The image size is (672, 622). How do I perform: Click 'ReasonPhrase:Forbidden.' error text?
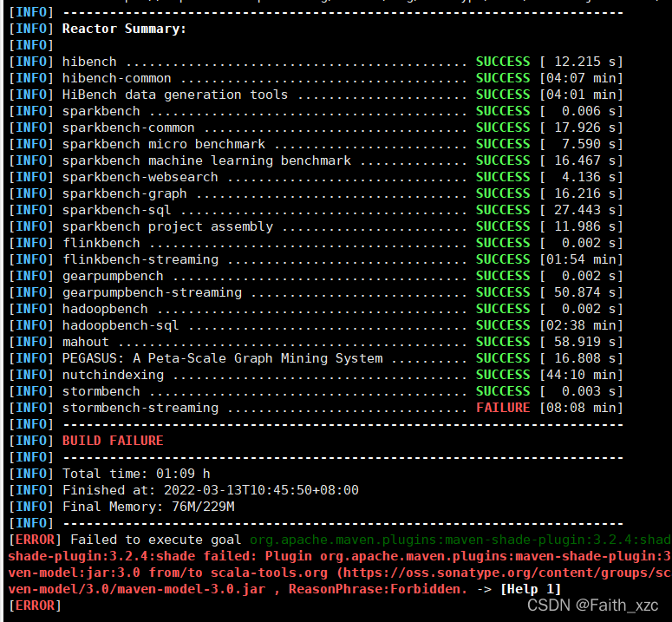pyautogui.click(x=378, y=589)
